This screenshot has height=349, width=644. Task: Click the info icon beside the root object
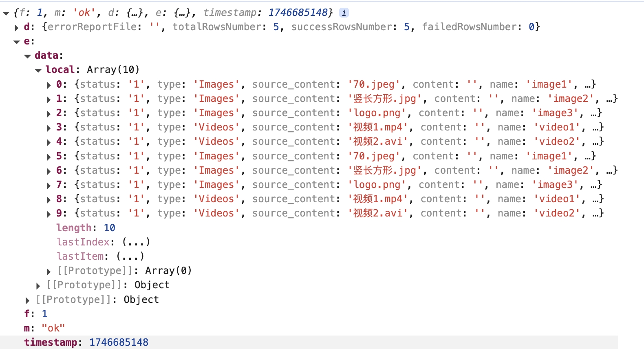(x=344, y=13)
